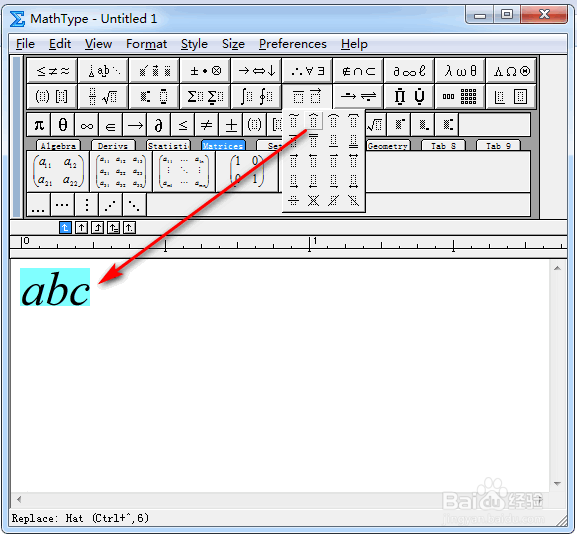This screenshot has height=539, width=577.
Task: Insert the double underbar template
Action: coord(353,141)
